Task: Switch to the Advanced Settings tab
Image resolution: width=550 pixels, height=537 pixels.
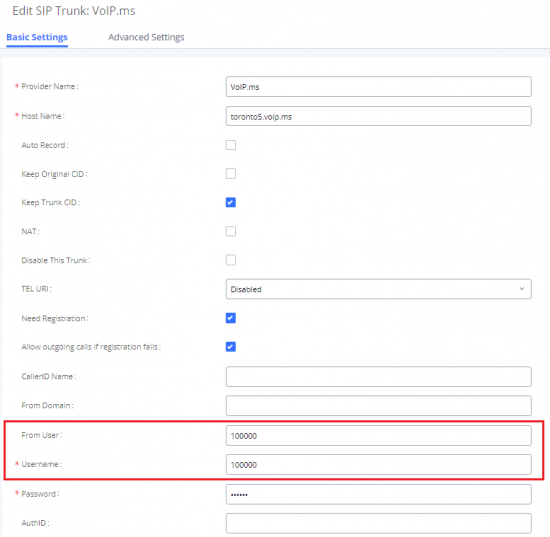Action: tap(146, 37)
